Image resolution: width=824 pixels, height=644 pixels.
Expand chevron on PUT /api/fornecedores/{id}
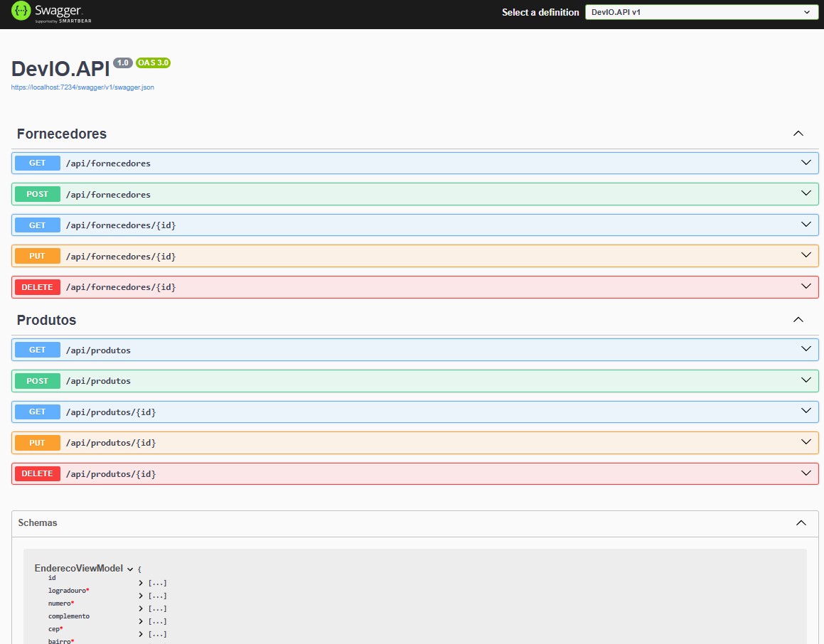[806, 255]
